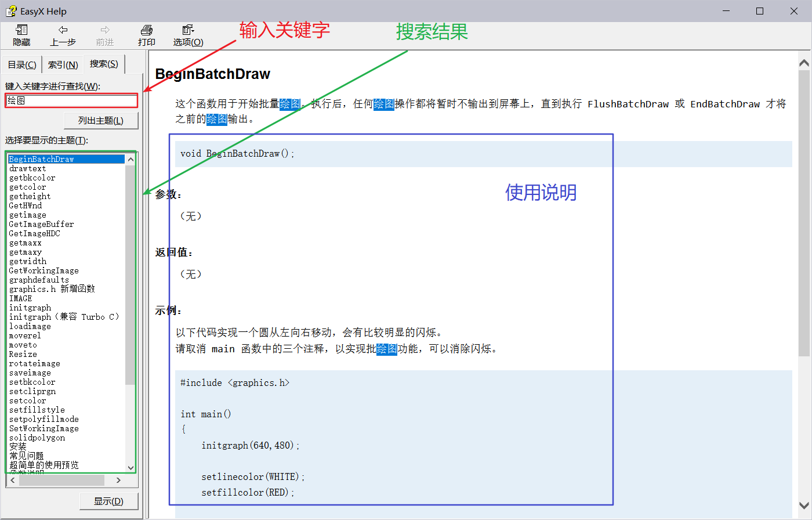Select BeginBatchDraw in topic list

pyautogui.click(x=66, y=159)
